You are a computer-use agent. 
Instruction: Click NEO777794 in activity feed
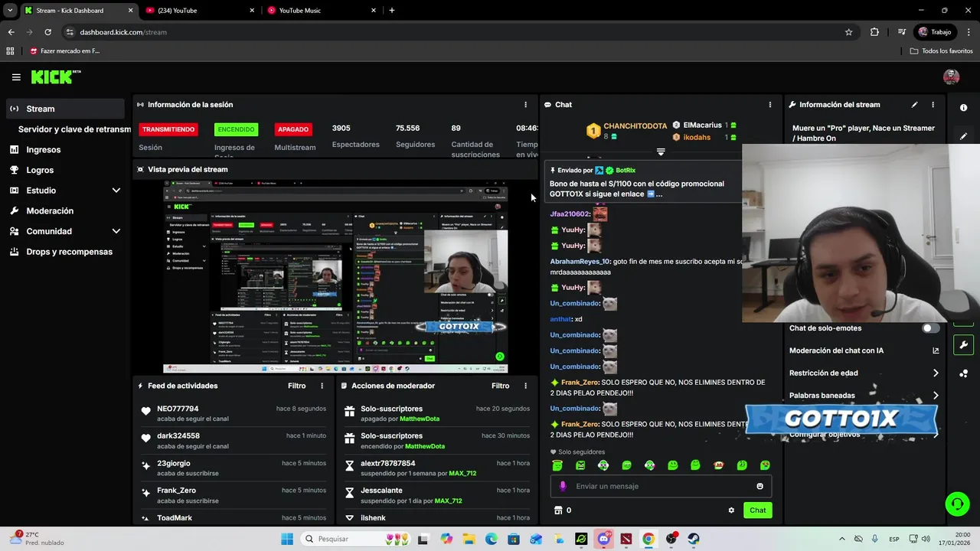pyautogui.click(x=178, y=409)
